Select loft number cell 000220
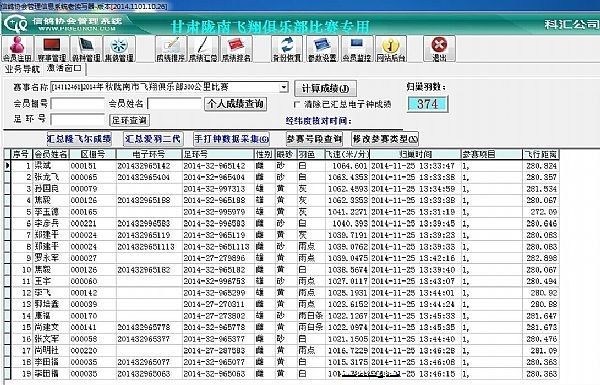 coord(93,350)
